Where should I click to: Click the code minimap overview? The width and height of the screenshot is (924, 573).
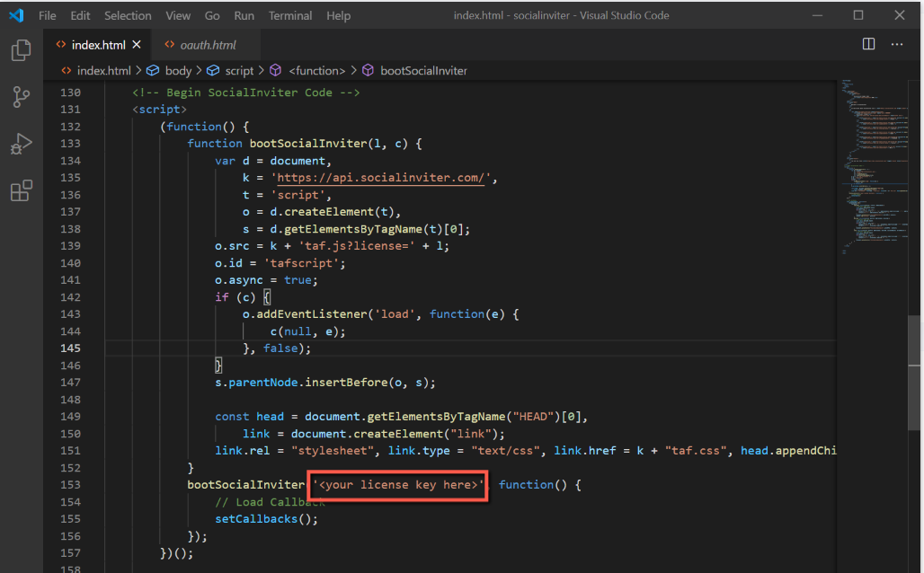(875, 168)
